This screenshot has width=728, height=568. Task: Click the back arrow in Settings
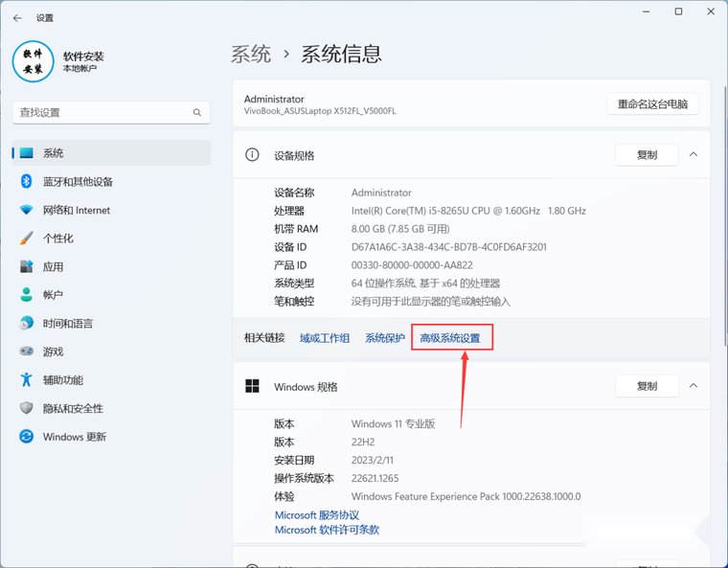(17, 18)
